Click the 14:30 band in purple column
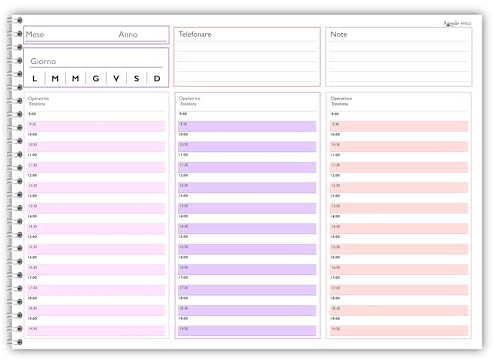Screen dimensions: 493x360 [x=247, y=229]
